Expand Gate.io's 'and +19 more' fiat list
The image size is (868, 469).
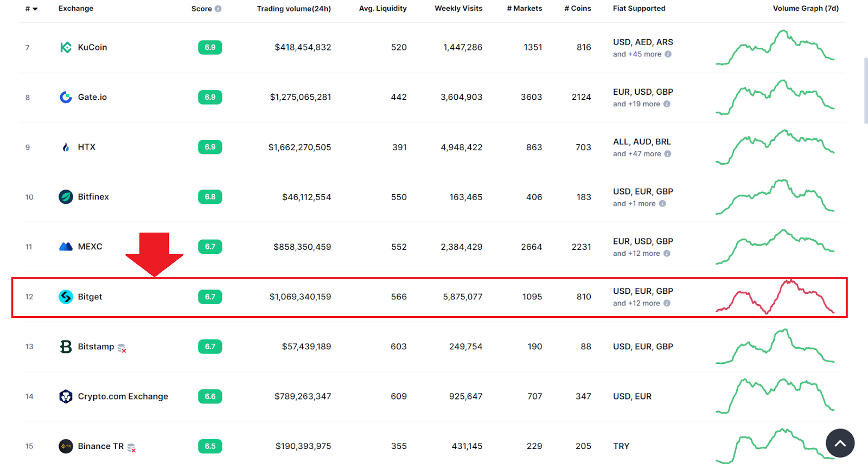[636, 104]
